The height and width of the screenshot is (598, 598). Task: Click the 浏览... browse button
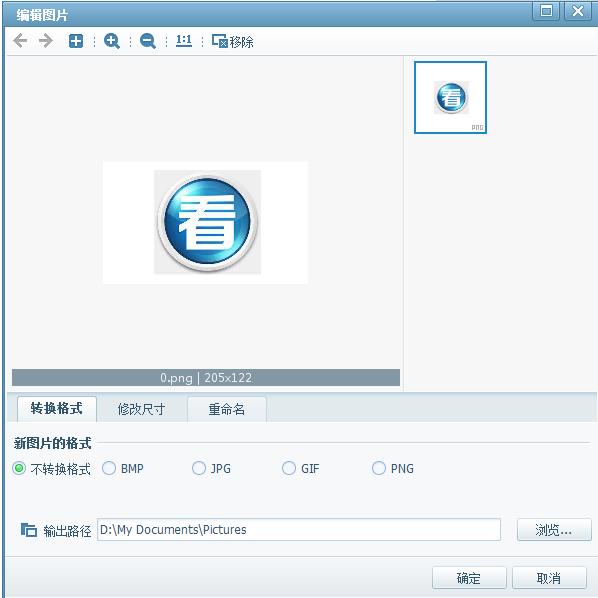(x=554, y=530)
